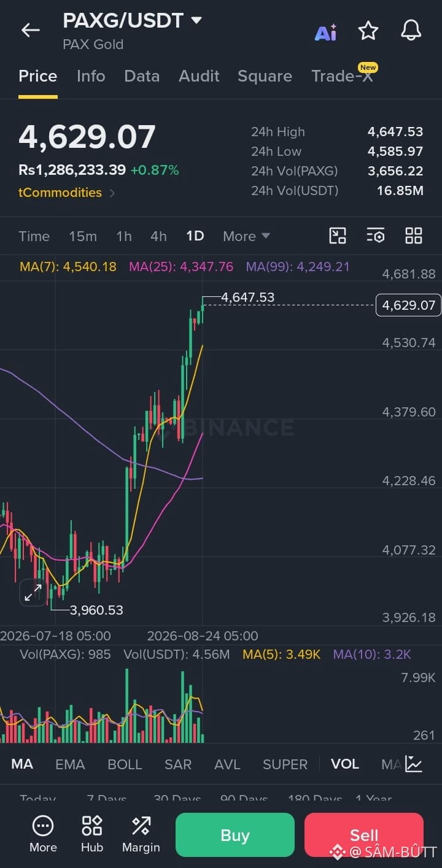Toggle the SAR indicator
This screenshot has width=442, height=868.
coord(178,764)
